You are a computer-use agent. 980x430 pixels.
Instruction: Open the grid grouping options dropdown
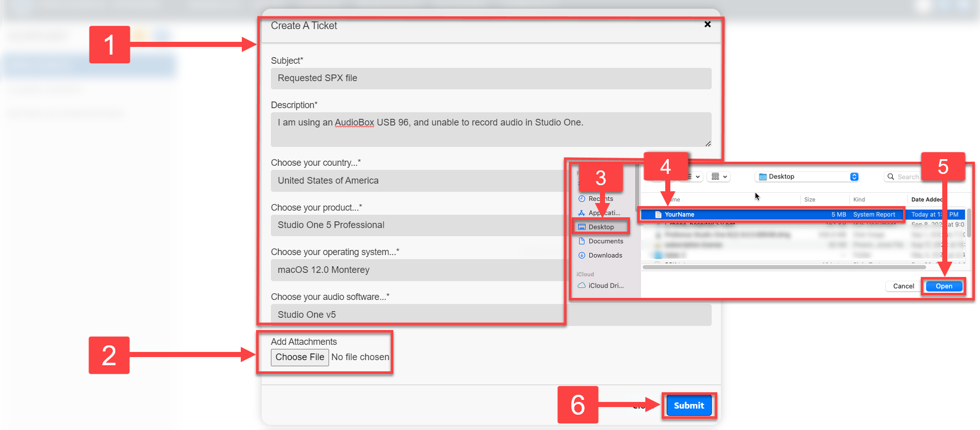pos(719,176)
